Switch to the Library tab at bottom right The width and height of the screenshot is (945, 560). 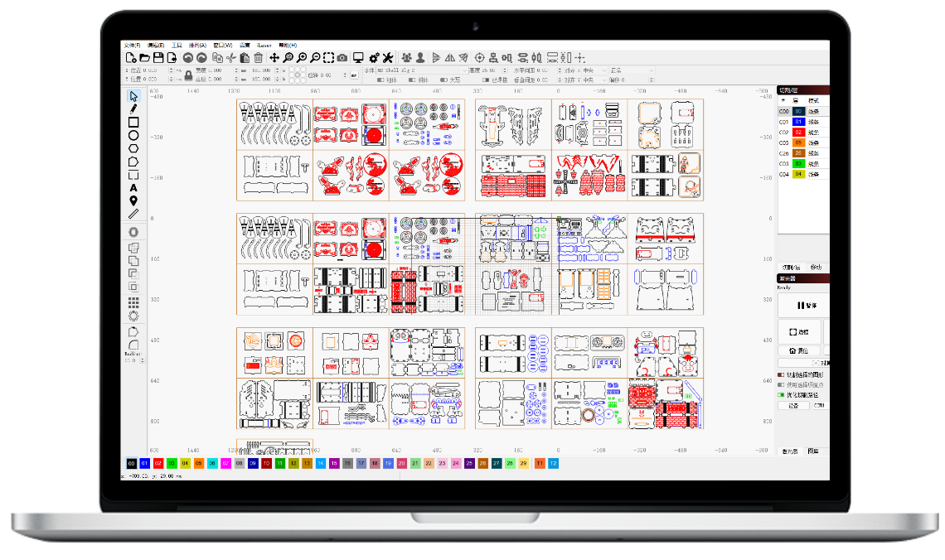pyautogui.click(x=812, y=451)
